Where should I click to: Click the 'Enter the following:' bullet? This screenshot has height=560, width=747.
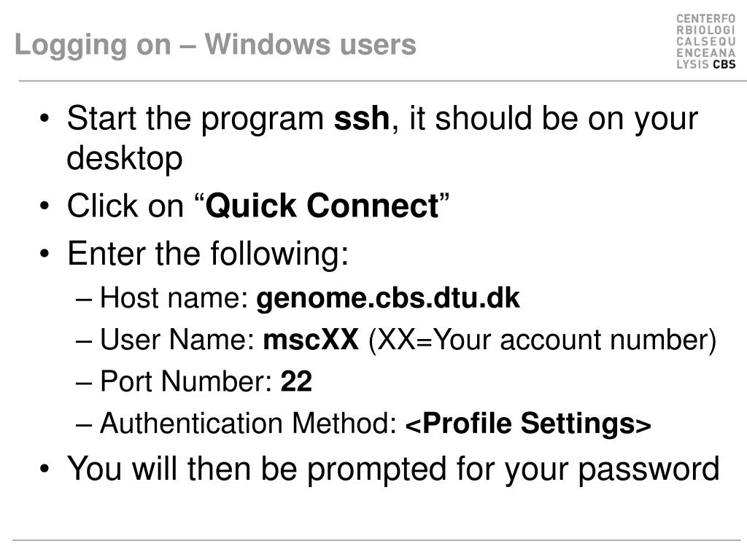(x=208, y=253)
